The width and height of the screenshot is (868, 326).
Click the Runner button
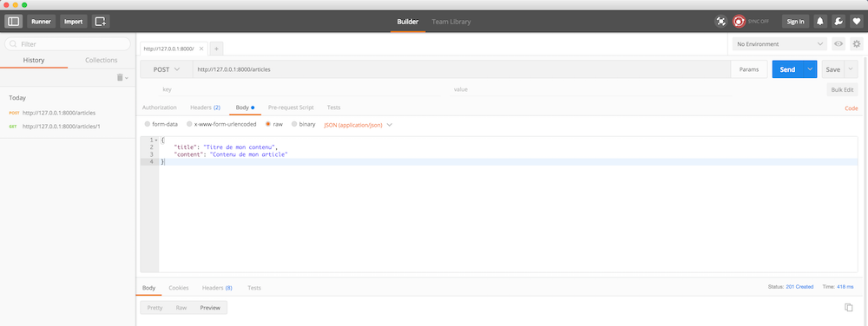[x=42, y=22]
